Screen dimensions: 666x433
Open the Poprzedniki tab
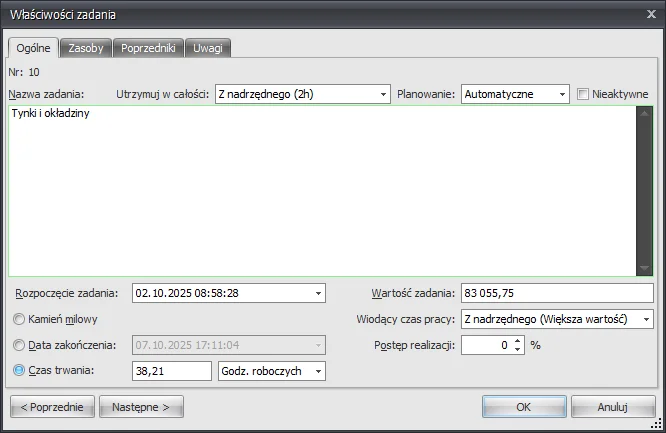[x=147, y=48]
